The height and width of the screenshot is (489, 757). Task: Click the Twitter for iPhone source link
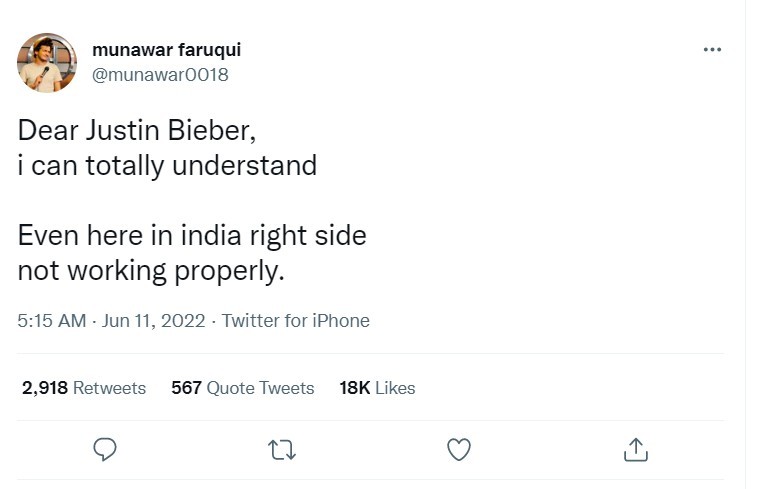point(295,321)
